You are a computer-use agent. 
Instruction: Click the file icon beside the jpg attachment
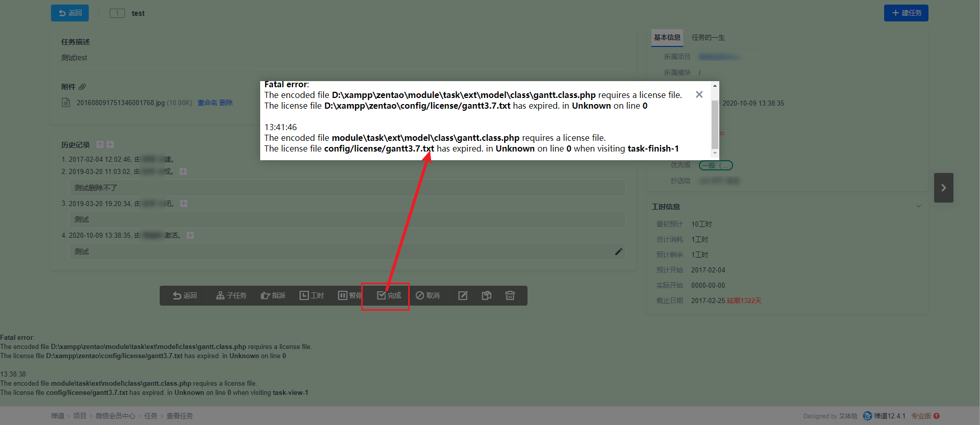[66, 103]
